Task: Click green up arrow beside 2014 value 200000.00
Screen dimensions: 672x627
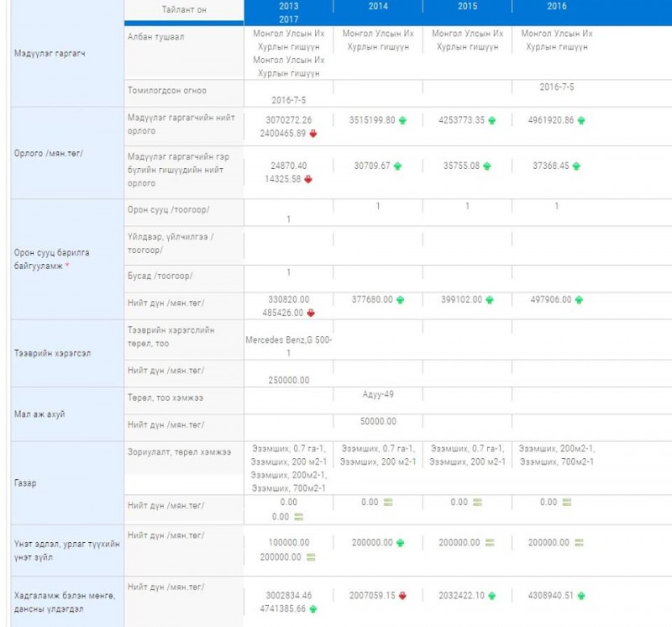Action: click(x=400, y=543)
